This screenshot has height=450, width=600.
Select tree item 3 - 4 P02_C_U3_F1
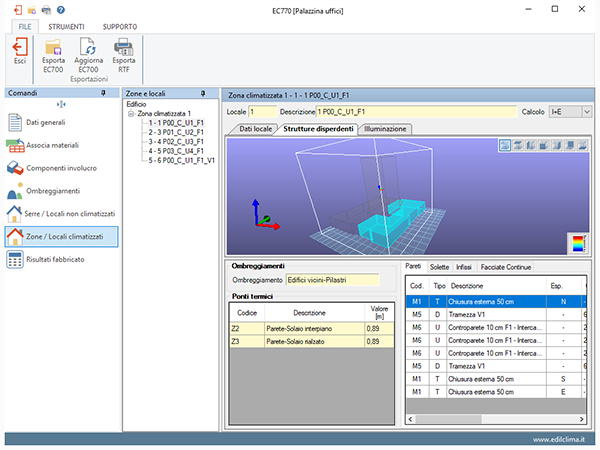tap(176, 142)
